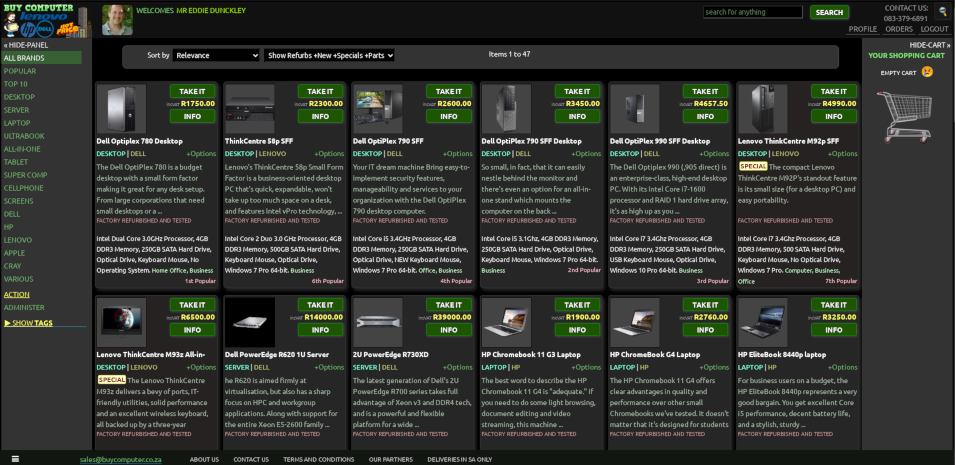
Task: Click the Dell brand tag on PowerEdge R620
Action: pos(262,367)
